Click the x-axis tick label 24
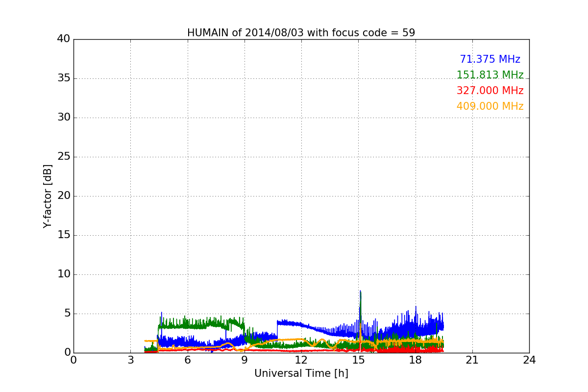The width and height of the screenshot is (588, 392). [x=529, y=360]
